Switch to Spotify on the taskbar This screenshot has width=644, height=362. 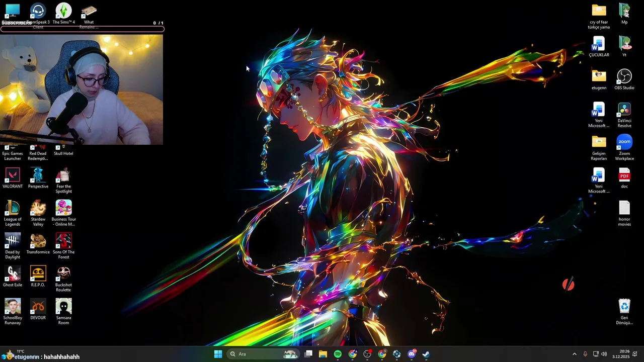338,354
